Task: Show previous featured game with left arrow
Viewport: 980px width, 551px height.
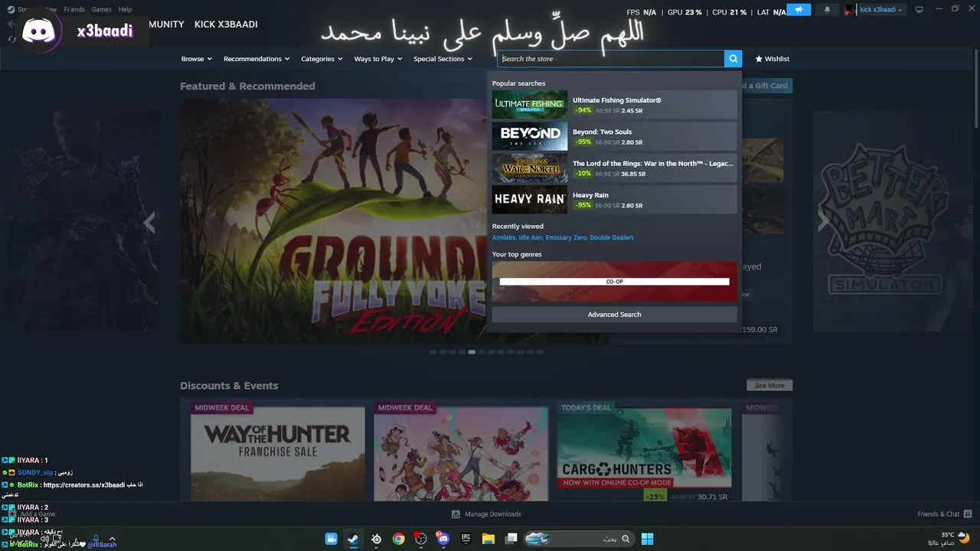Action: (149, 222)
